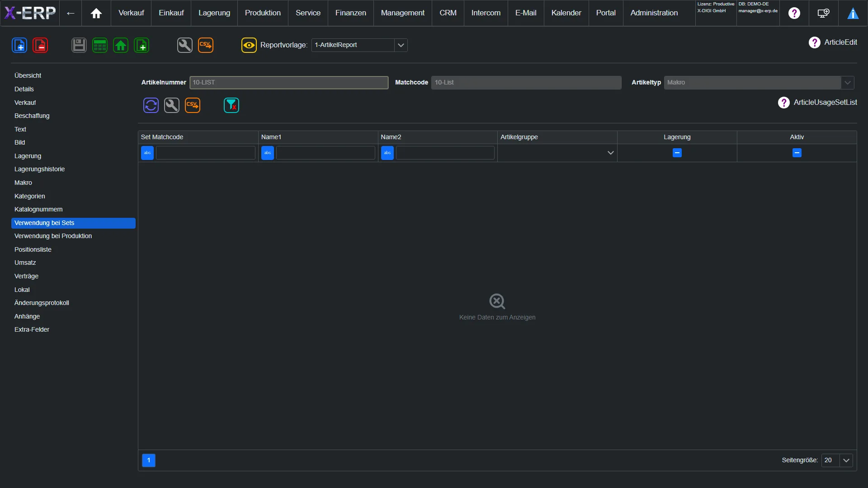Click the red delete article icon
The width and height of the screenshot is (868, 488).
point(40,45)
